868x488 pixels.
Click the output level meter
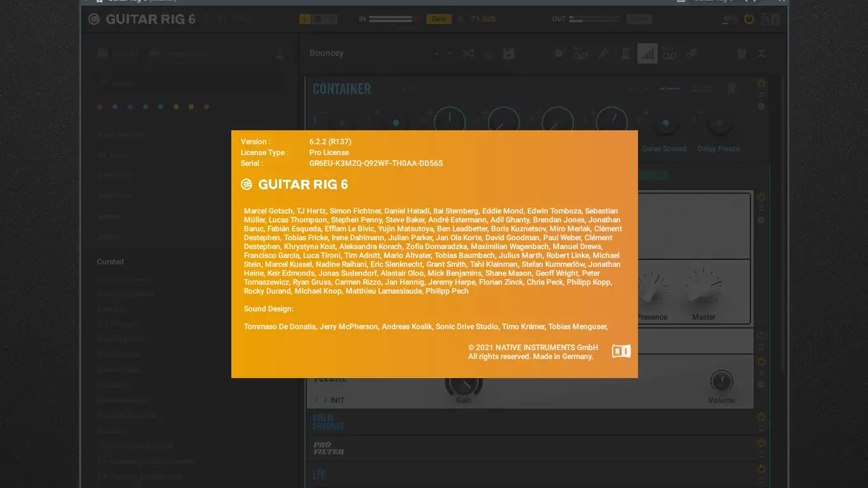click(x=594, y=19)
